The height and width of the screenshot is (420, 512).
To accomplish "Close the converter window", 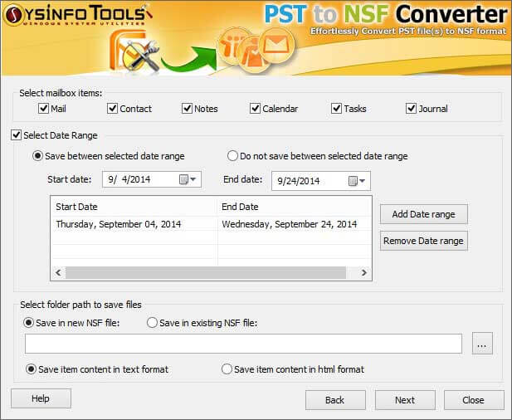I will point(474,400).
